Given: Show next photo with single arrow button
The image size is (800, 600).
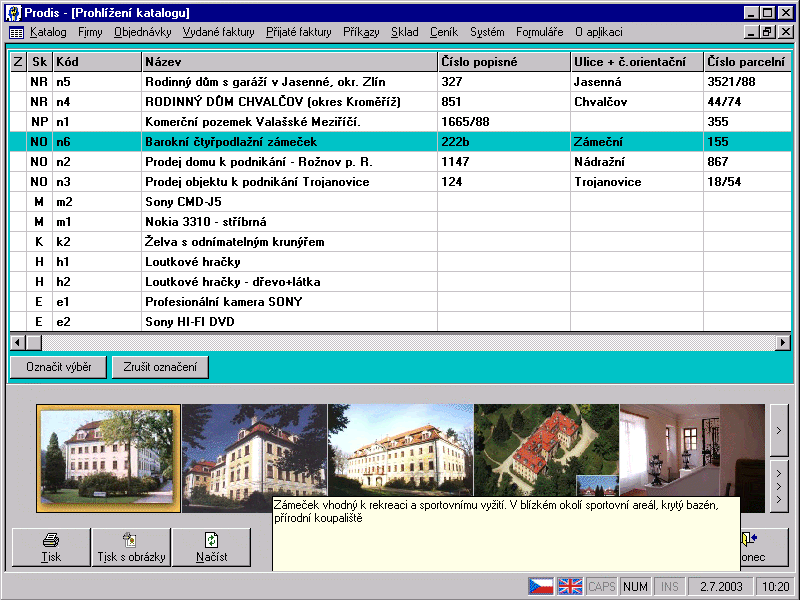Looking at the screenshot, I should tap(779, 431).
